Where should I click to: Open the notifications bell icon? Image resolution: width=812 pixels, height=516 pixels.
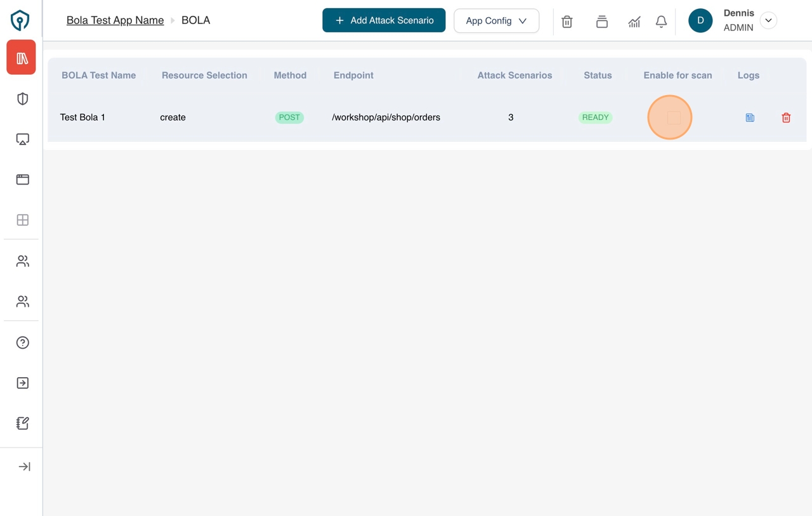pos(661,22)
